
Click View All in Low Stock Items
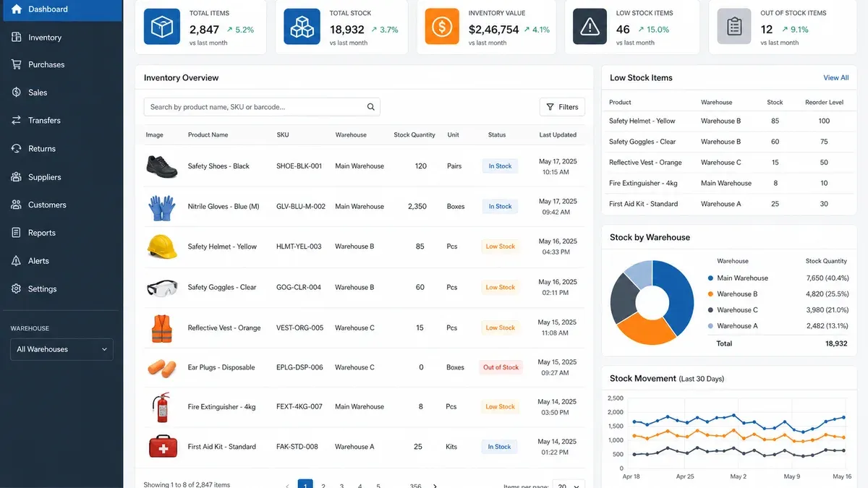pyautogui.click(x=835, y=77)
